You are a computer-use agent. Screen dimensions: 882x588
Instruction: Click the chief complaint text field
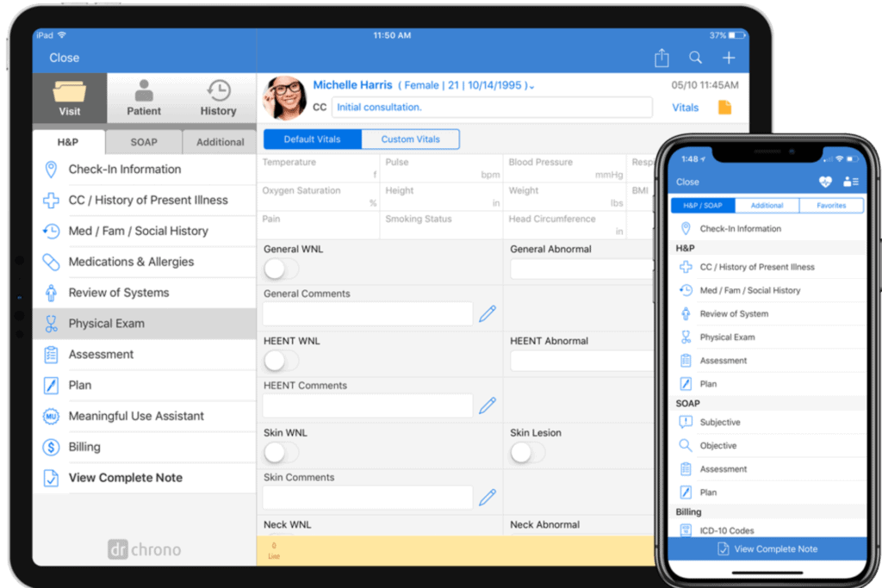coord(492,108)
